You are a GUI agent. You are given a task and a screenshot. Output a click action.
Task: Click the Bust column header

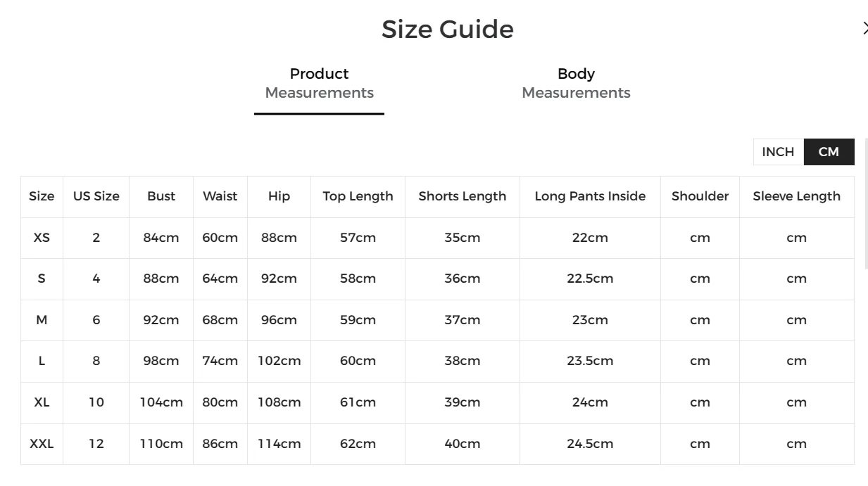tap(161, 196)
